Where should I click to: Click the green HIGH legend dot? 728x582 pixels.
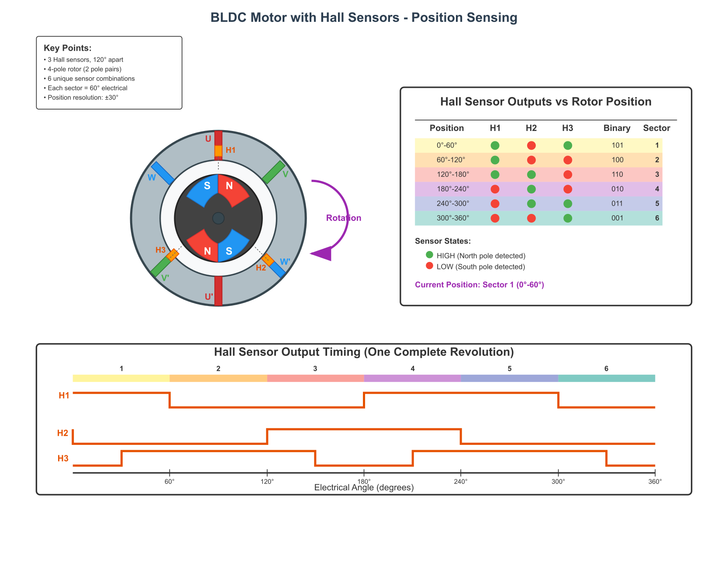(x=429, y=255)
